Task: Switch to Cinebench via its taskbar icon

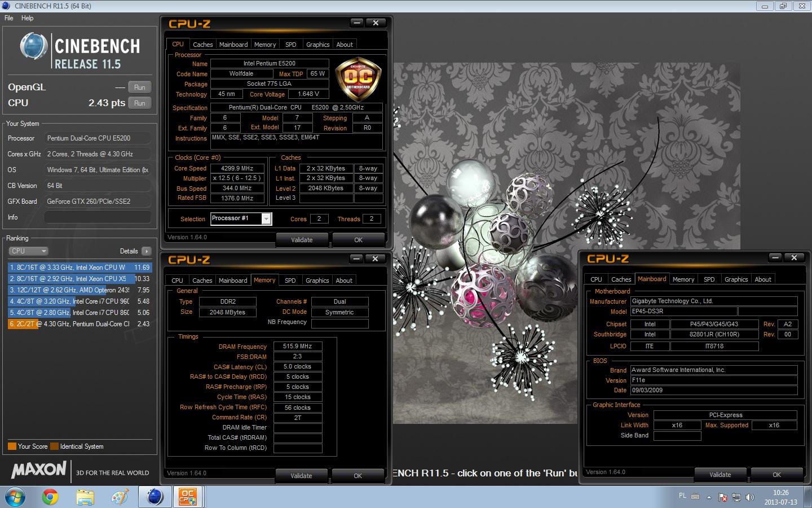Action: pos(155,497)
